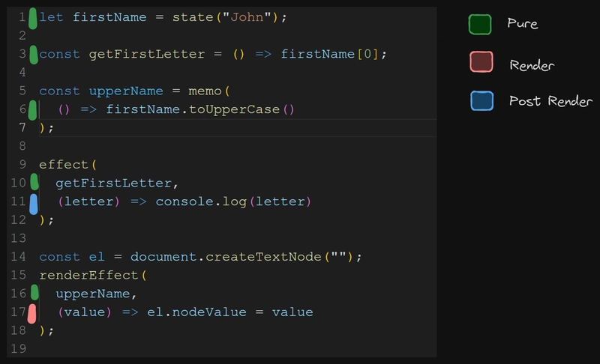Click the green marker next to getFirstLetter declaration
The height and width of the screenshot is (364, 600).
[x=32, y=54]
